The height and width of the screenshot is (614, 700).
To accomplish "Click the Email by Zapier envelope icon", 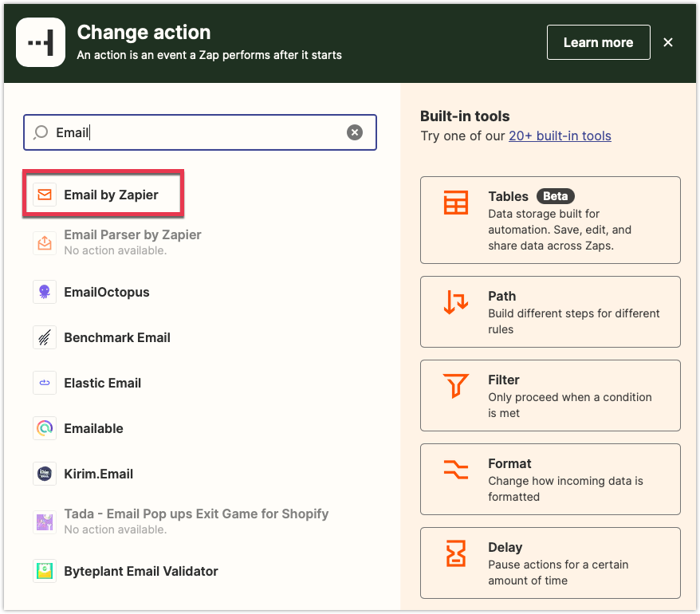I will click(x=45, y=195).
